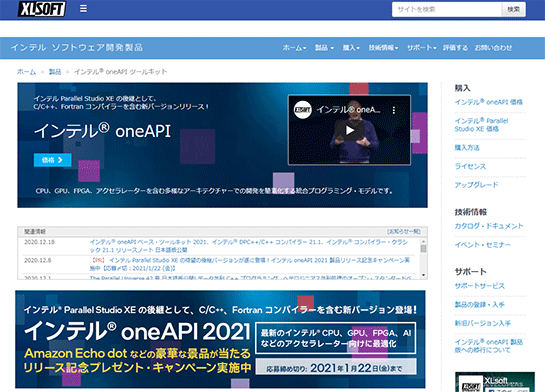Click the XLsoft logo in header
The width and height of the screenshot is (545, 392).
(x=42, y=9)
